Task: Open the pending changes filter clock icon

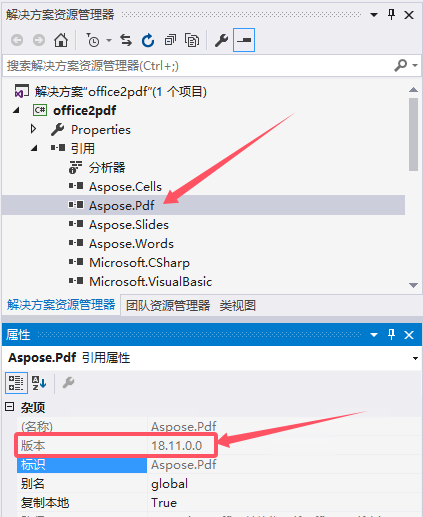Action: tap(93, 40)
